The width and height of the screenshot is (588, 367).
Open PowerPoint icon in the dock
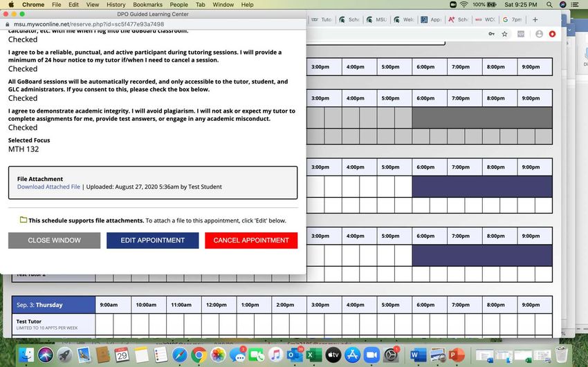[x=456, y=355]
